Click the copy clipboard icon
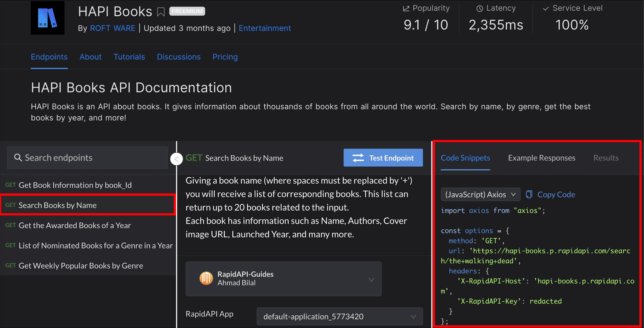Viewport: 644px width, 328px height. 529,194
